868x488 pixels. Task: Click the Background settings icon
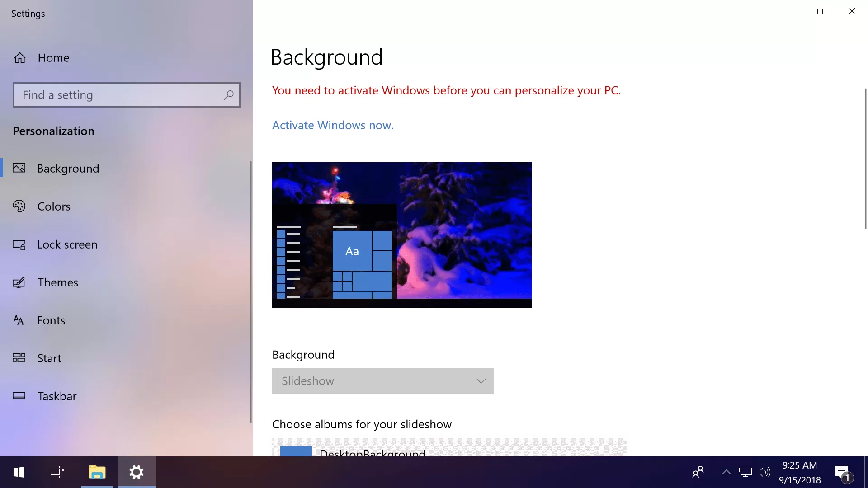20,168
